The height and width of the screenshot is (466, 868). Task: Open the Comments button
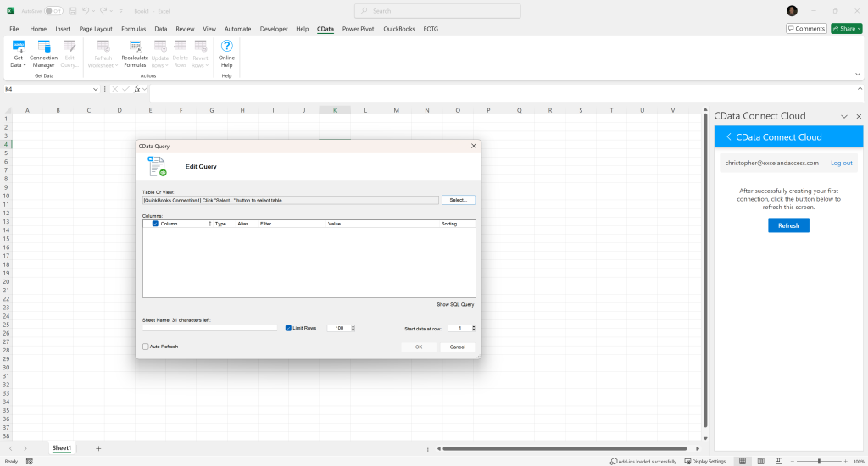tap(807, 28)
